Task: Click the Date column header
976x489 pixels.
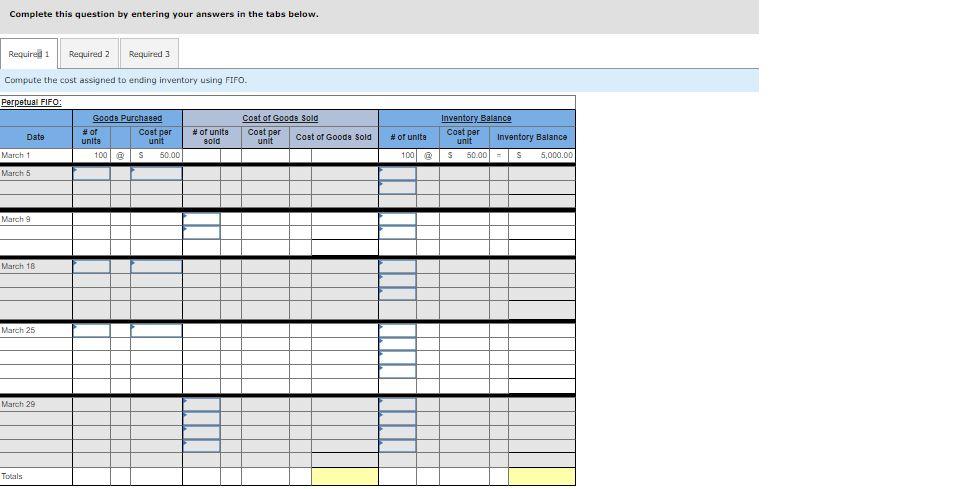Action: point(35,137)
